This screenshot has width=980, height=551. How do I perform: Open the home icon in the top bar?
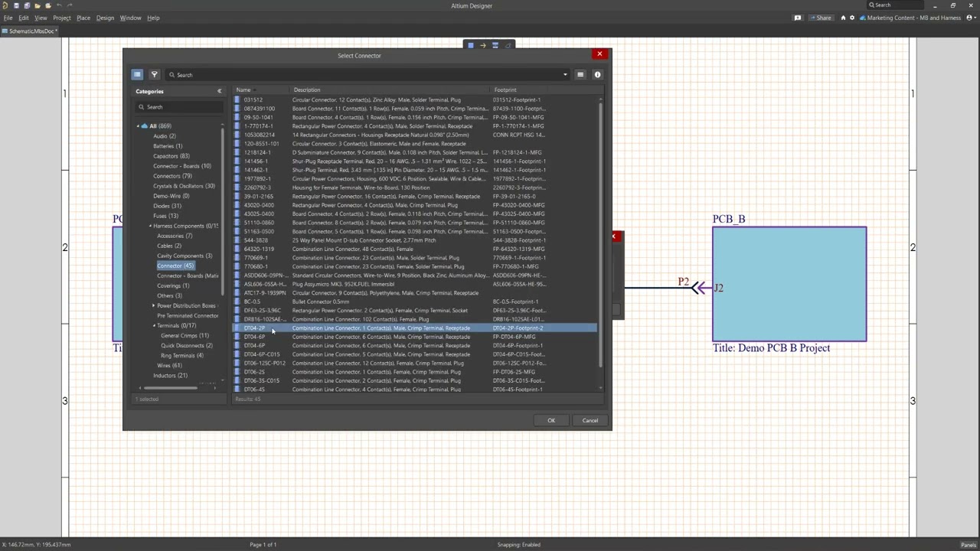843,18
